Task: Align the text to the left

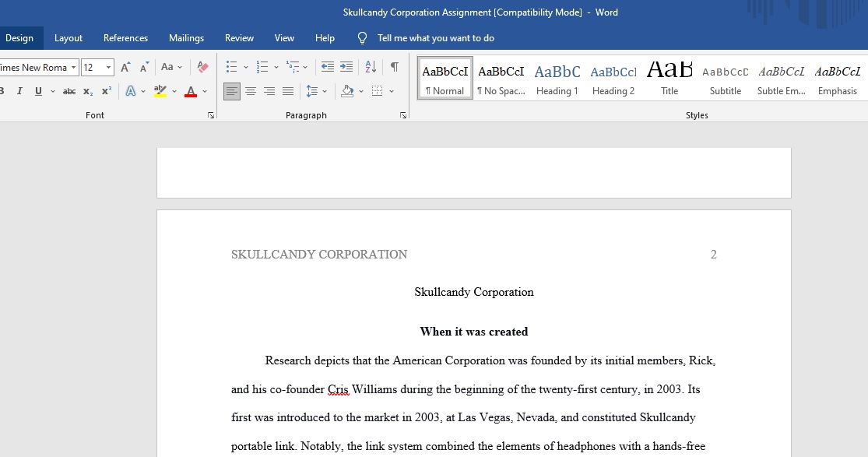Action: tap(232, 91)
